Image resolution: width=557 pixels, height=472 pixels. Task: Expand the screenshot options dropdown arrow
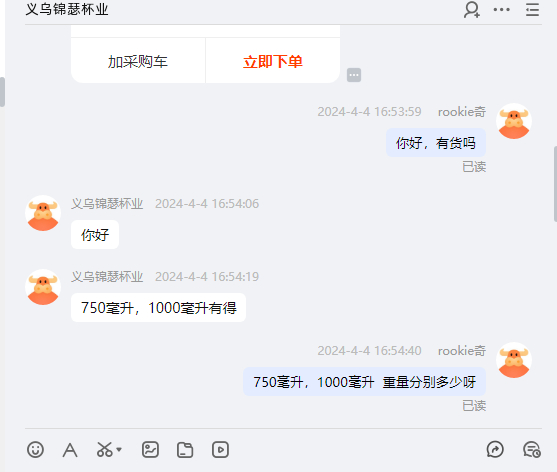(119, 450)
